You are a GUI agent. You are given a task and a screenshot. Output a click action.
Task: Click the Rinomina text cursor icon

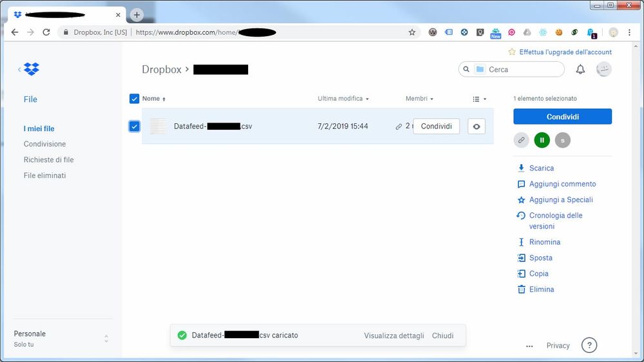[x=522, y=242]
